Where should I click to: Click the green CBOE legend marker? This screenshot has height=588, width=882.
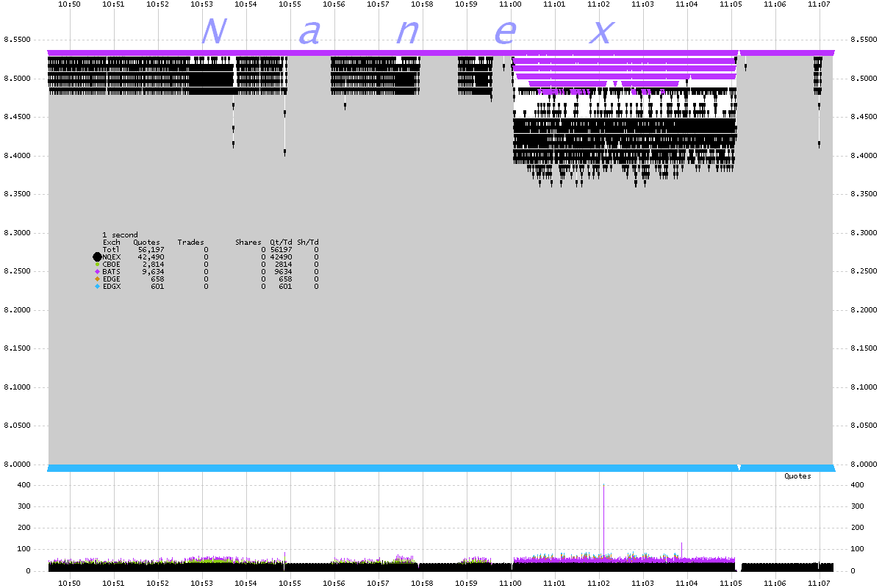(97, 265)
